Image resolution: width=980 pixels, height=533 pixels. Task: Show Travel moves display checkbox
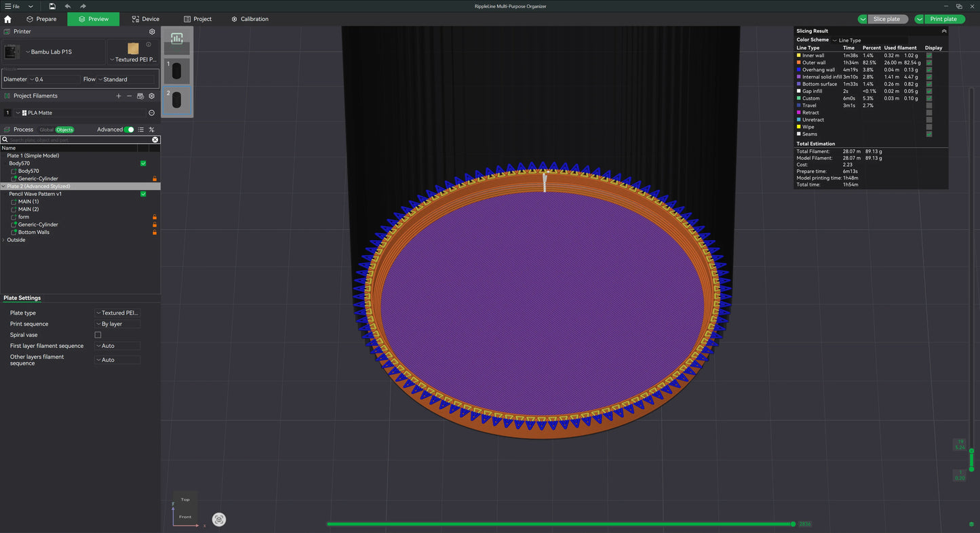click(x=929, y=105)
